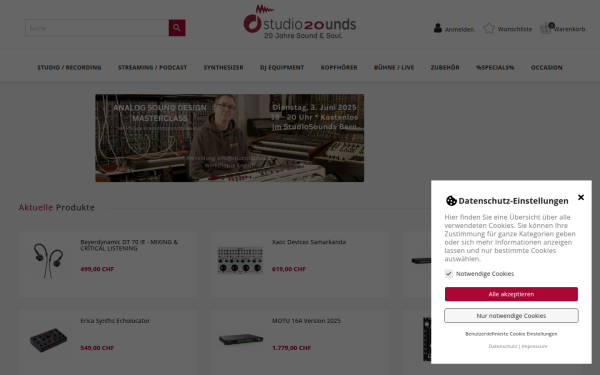Open the Bühne / Live menu
The width and height of the screenshot is (600, 375).
(x=394, y=67)
